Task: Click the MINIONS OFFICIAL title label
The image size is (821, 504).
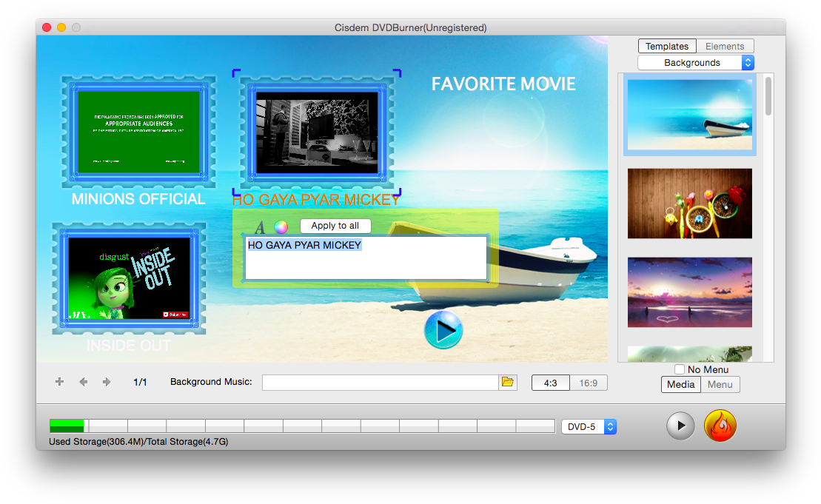Action: tap(138, 199)
